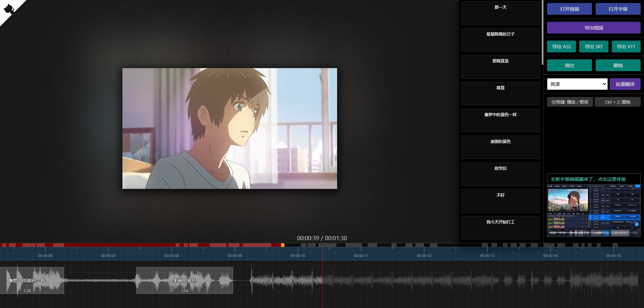Open the GitHub corner octocat icon

coord(9,9)
